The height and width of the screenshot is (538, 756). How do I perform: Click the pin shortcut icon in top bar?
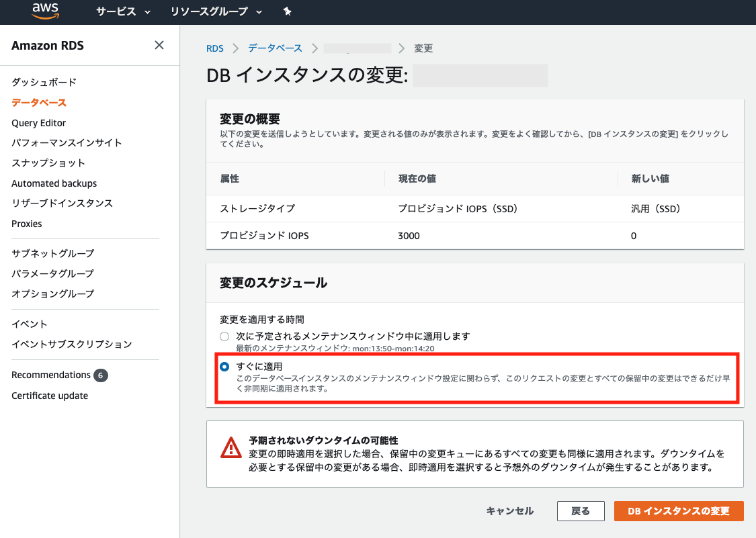point(288,11)
